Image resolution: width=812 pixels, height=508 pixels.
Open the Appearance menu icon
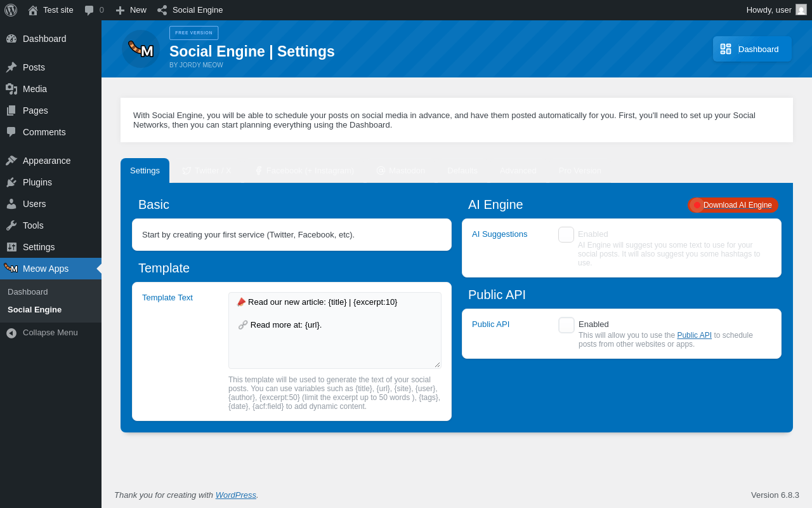(x=11, y=161)
